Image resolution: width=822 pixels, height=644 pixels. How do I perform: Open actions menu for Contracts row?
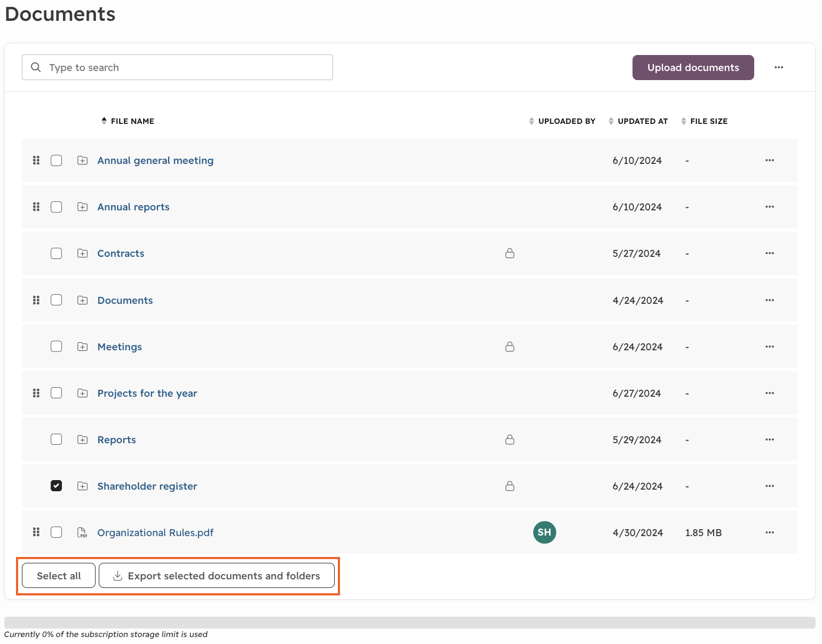(x=770, y=253)
